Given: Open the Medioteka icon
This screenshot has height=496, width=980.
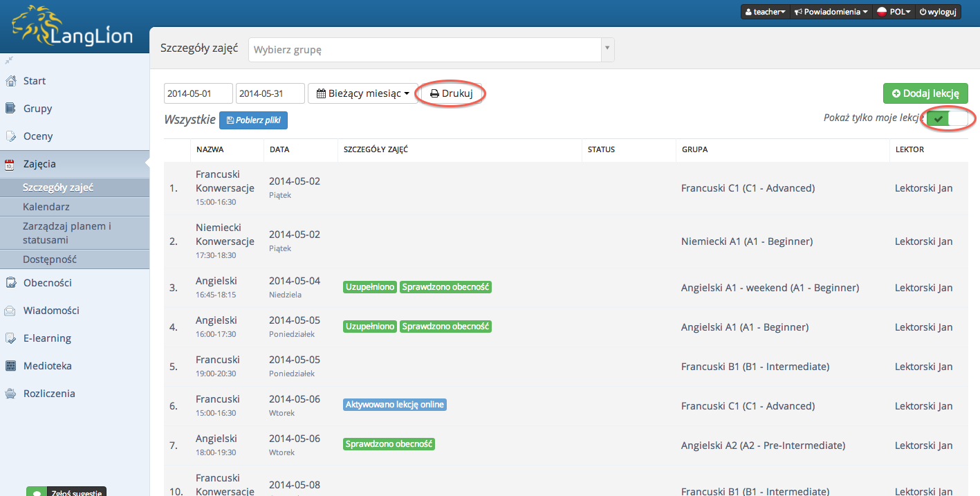Looking at the screenshot, I should 10,366.
